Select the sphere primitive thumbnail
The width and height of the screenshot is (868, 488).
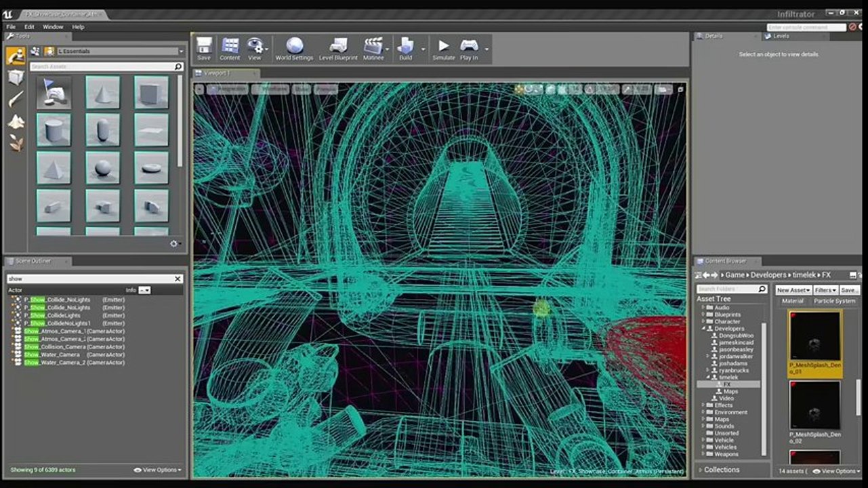[103, 168]
